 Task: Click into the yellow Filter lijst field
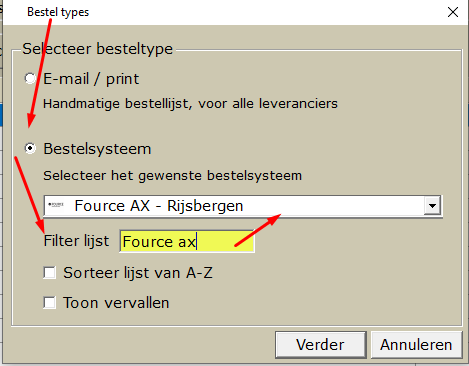[x=187, y=241]
